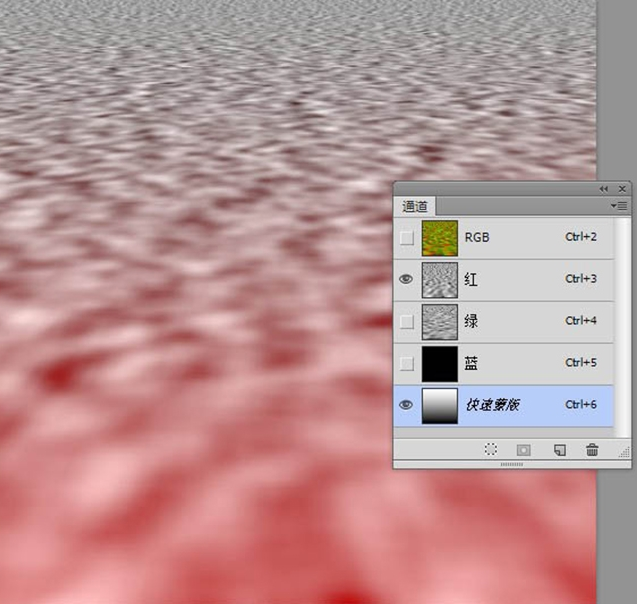Click the channels panel vertical scrollbar
This screenshot has width=637, height=604.
tap(622, 327)
